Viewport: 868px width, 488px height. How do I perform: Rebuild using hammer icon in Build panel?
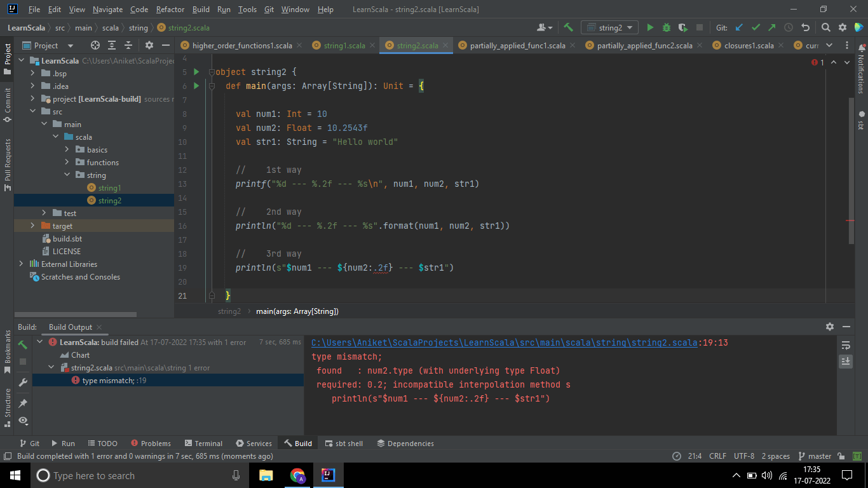click(x=23, y=345)
